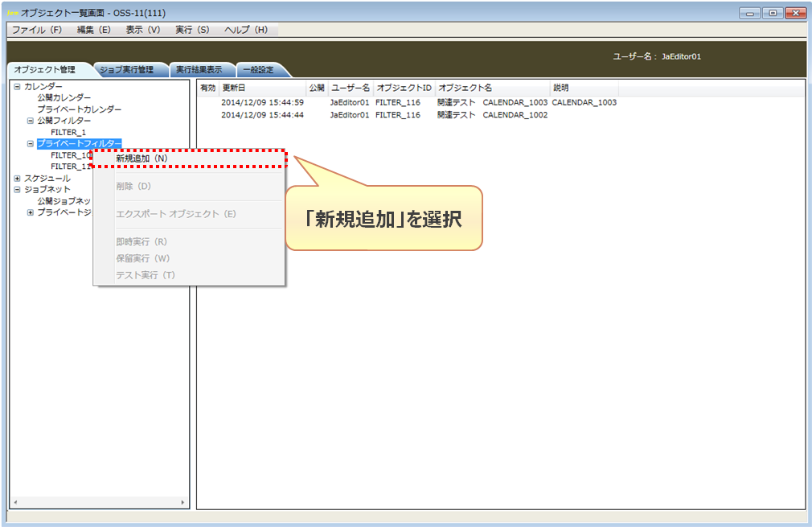Switch to the 実行結果表示 tab

pos(199,70)
